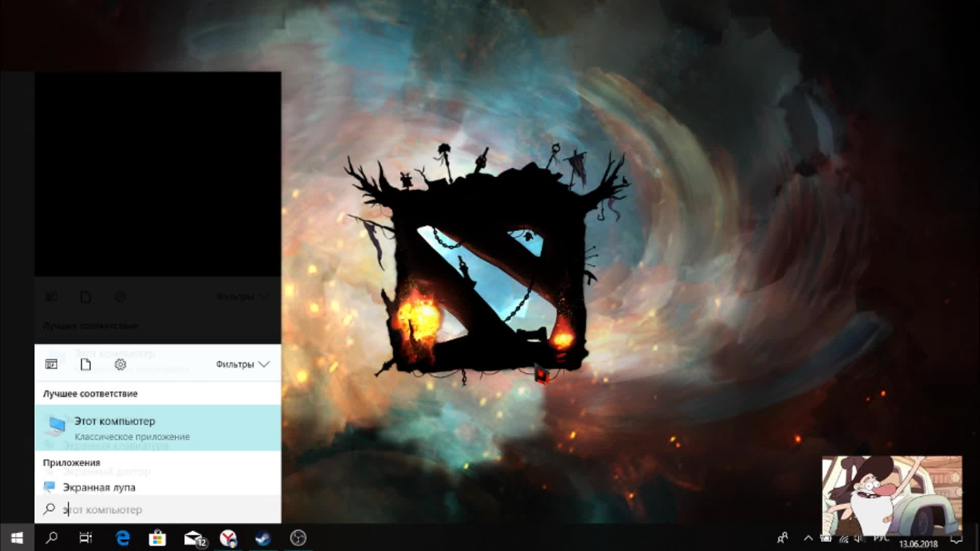Filter search results by settings gear
This screenshot has height=551, width=980.
pos(120,364)
